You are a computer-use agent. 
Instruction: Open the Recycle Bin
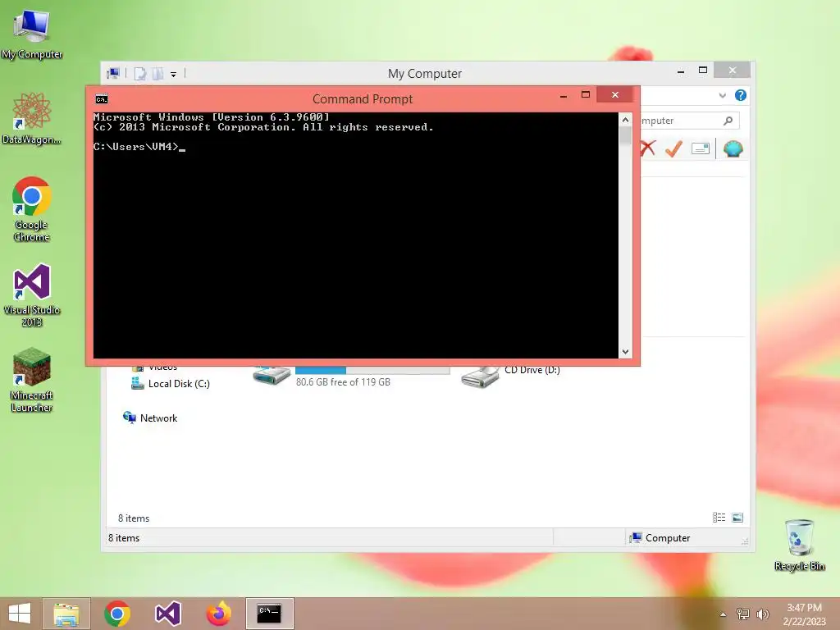point(799,545)
